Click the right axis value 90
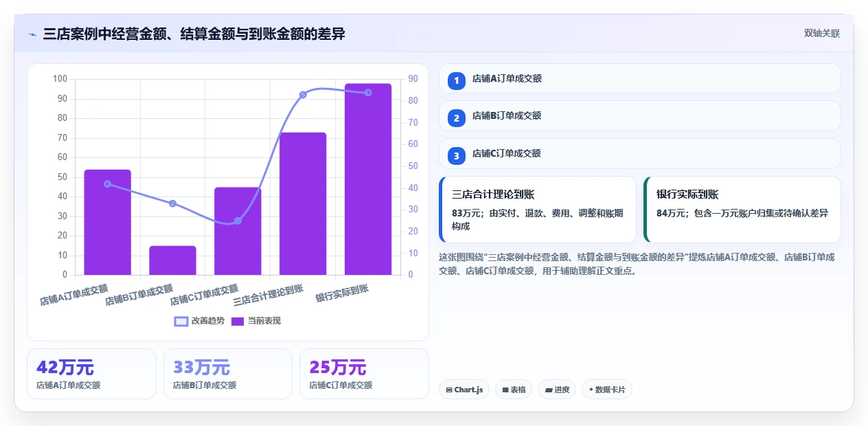 click(x=413, y=79)
